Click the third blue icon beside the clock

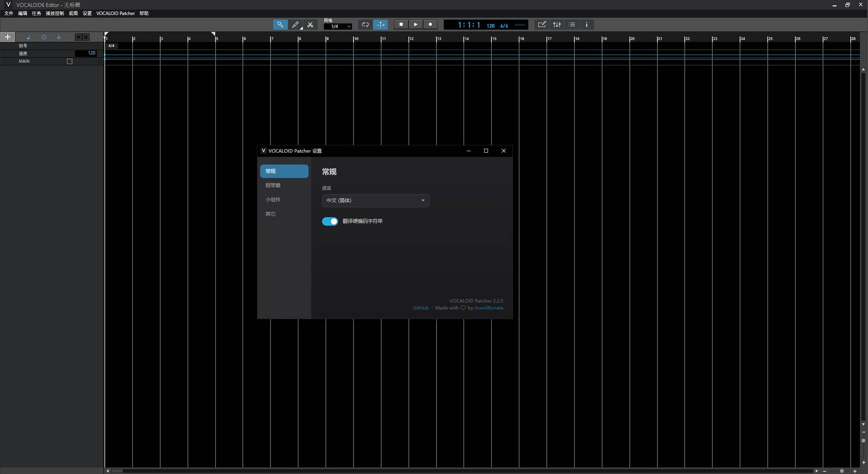(x=59, y=37)
